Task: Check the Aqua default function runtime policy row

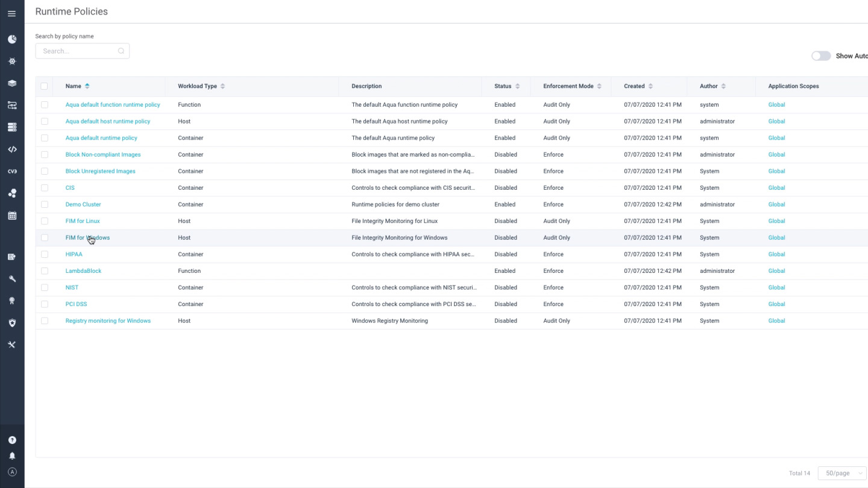Action: point(44,105)
